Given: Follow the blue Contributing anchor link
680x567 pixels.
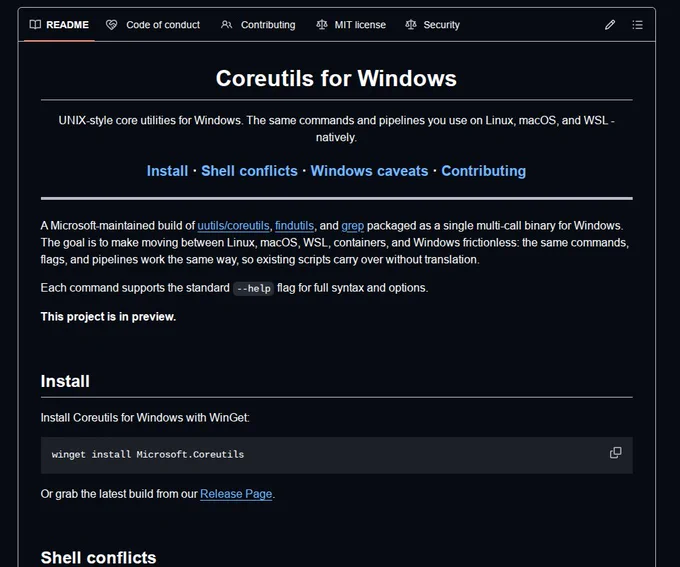Looking at the screenshot, I should [484, 171].
